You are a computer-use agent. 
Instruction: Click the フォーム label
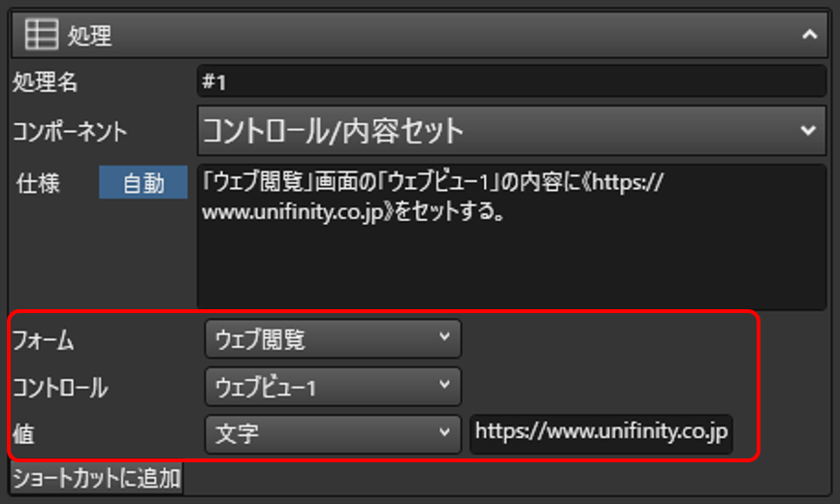(x=43, y=340)
